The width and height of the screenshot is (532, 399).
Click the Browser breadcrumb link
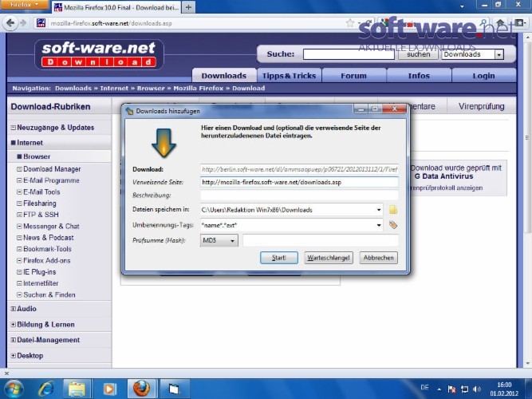(151, 89)
